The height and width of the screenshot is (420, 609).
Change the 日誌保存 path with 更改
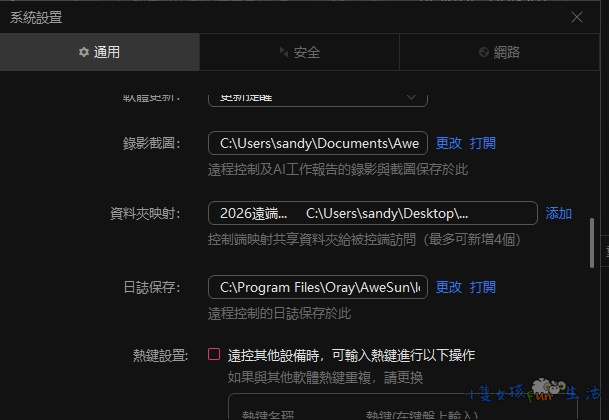click(x=449, y=287)
